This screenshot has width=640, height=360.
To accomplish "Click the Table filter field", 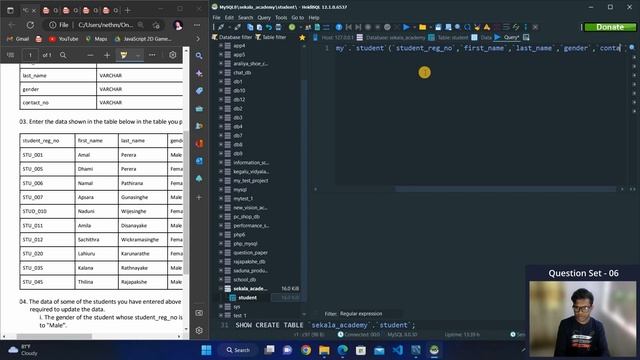I will 271,37.
